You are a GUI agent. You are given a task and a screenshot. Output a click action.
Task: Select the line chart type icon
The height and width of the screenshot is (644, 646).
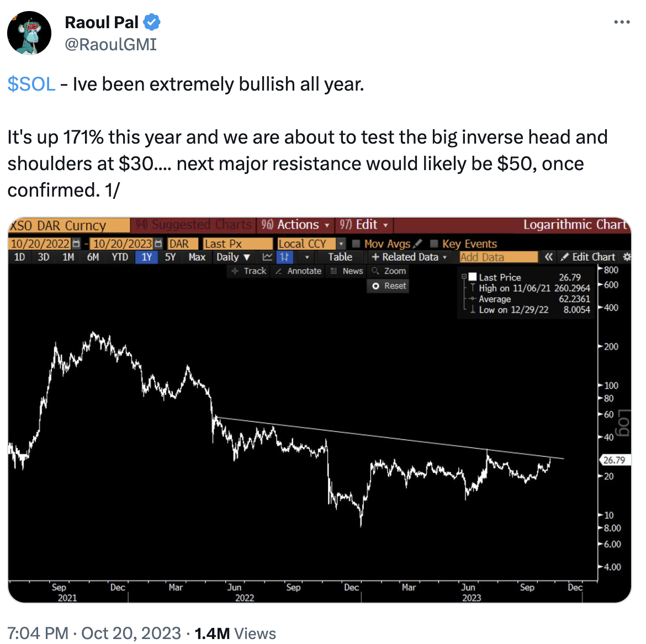tap(268, 257)
